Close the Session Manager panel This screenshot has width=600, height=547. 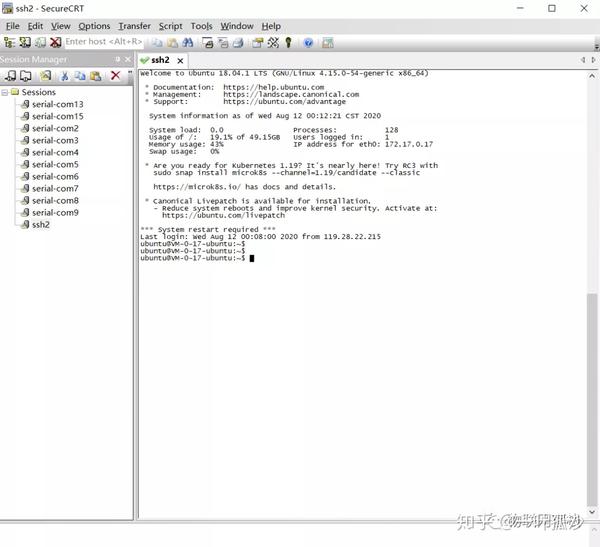[128, 59]
